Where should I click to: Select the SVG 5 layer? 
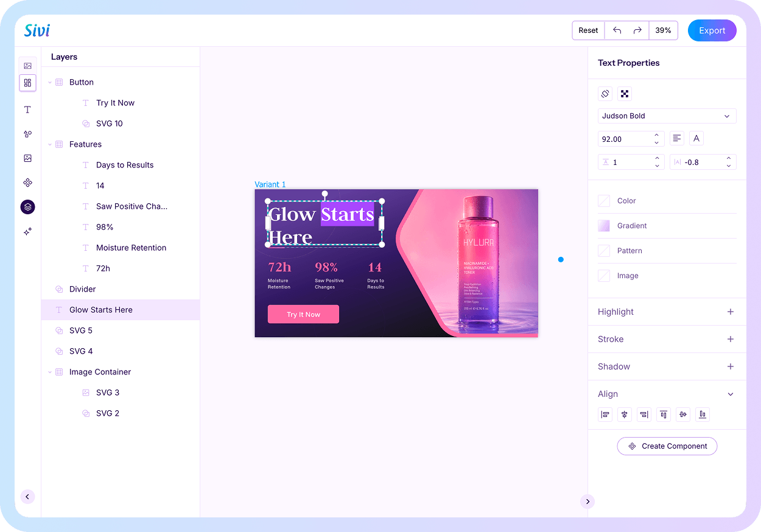coord(121,331)
